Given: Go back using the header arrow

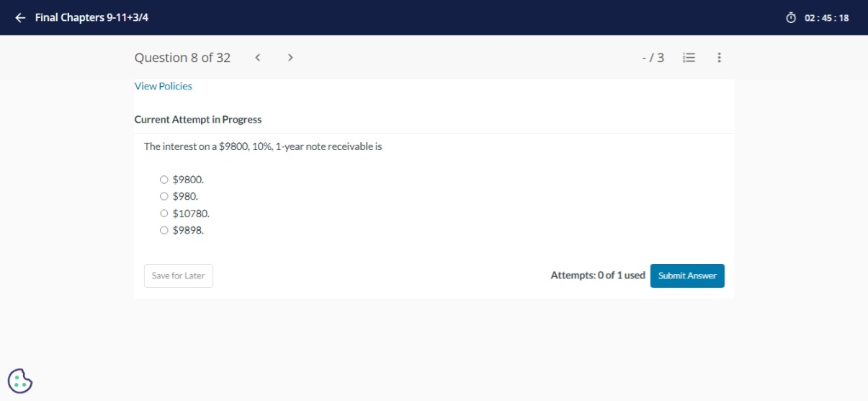Looking at the screenshot, I should [x=20, y=17].
